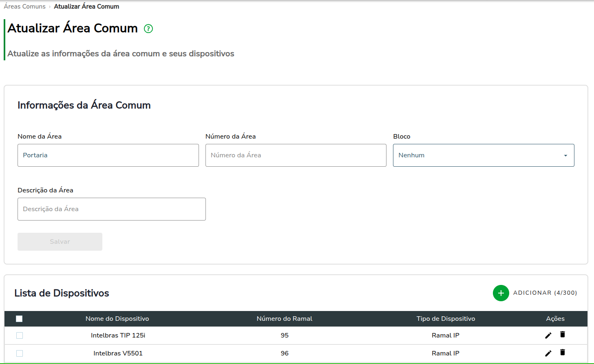Click the green plus add device icon
594x364 pixels.
(x=501, y=293)
